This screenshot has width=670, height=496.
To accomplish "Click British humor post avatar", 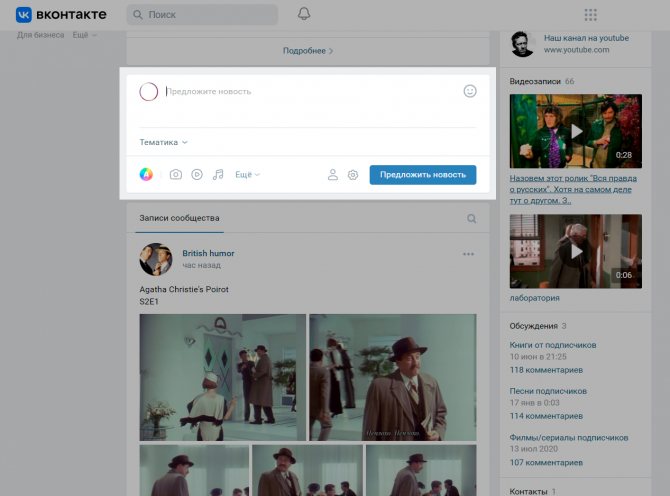I will (156, 259).
